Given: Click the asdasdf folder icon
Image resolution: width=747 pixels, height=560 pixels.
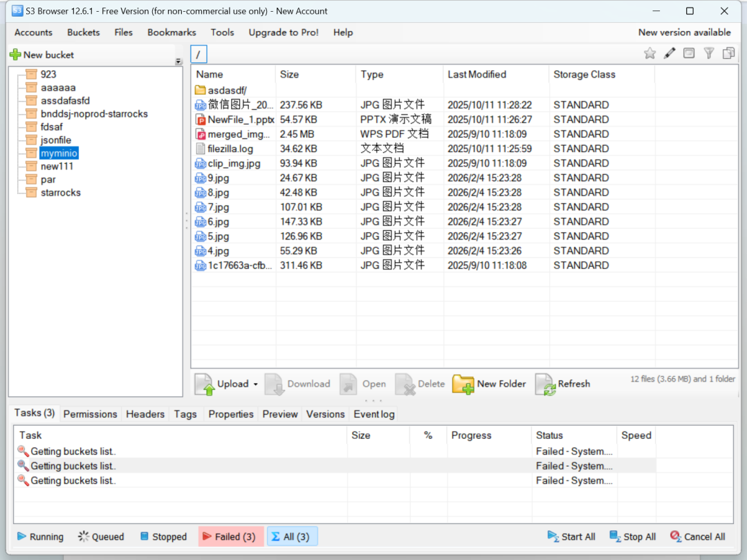Looking at the screenshot, I should (x=200, y=90).
